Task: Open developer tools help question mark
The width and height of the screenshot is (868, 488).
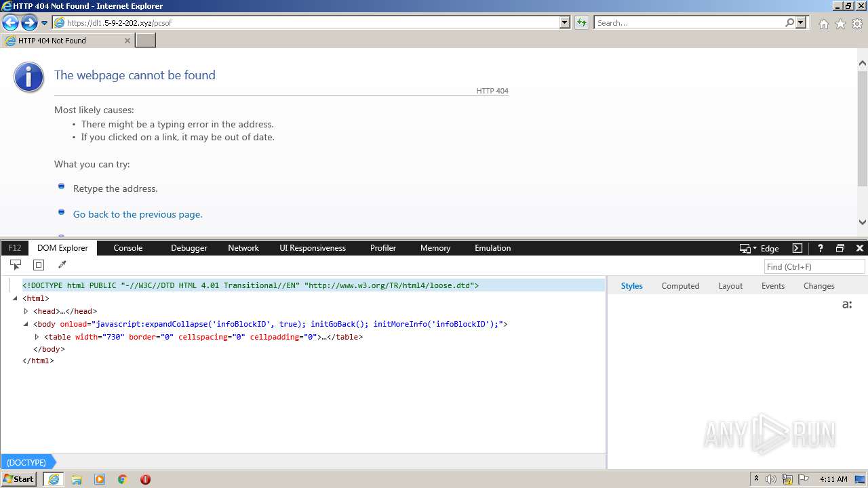Action: (820, 248)
